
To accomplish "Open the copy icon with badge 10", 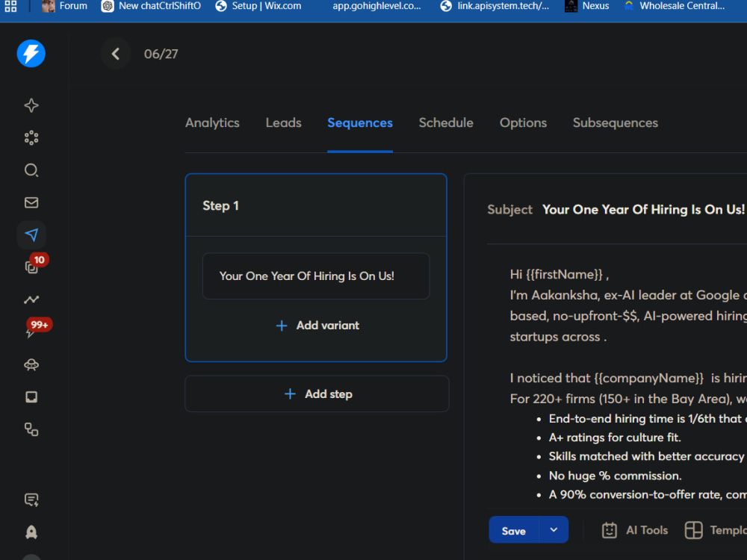I will tap(31, 267).
